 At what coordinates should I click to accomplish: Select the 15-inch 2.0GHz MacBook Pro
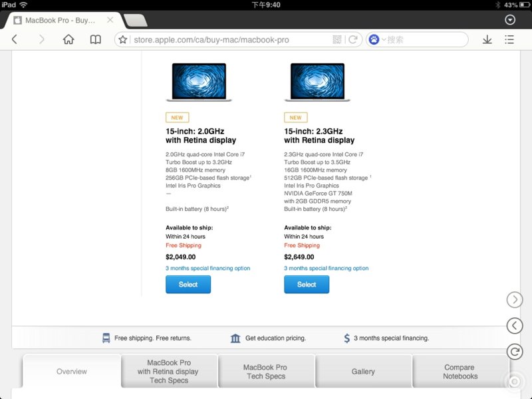pos(188,285)
